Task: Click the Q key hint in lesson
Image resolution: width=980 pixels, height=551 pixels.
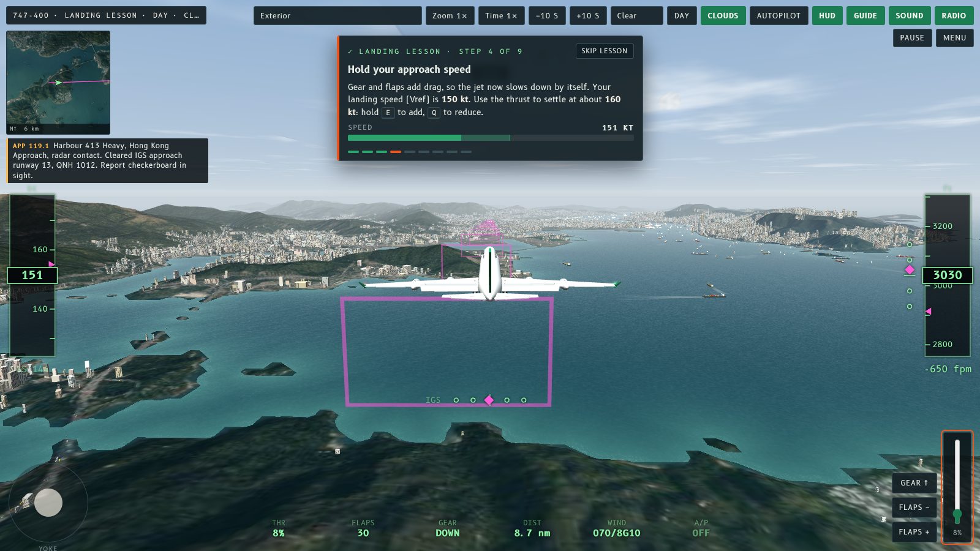Action: (x=434, y=113)
